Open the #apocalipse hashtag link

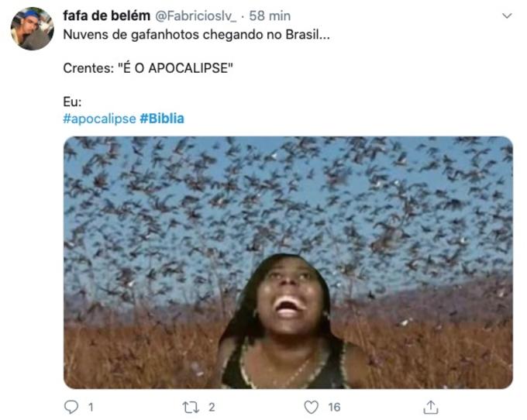click(99, 119)
